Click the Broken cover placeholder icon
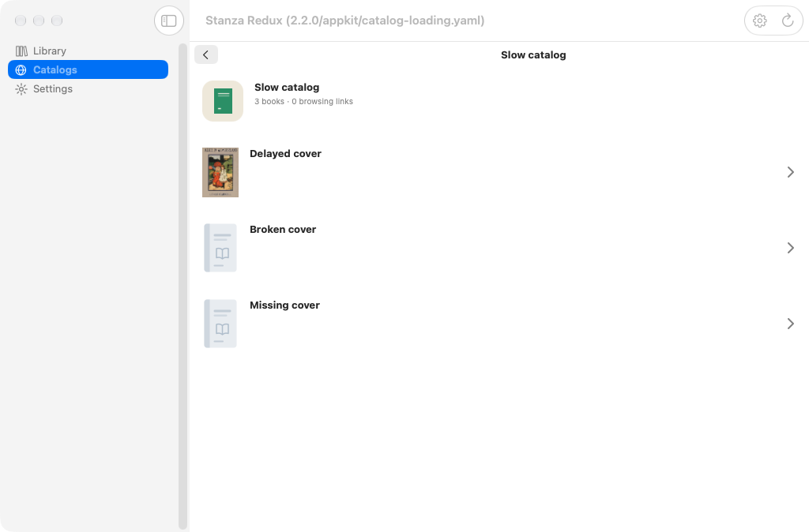The width and height of the screenshot is (809, 532). pyautogui.click(x=220, y=248)
